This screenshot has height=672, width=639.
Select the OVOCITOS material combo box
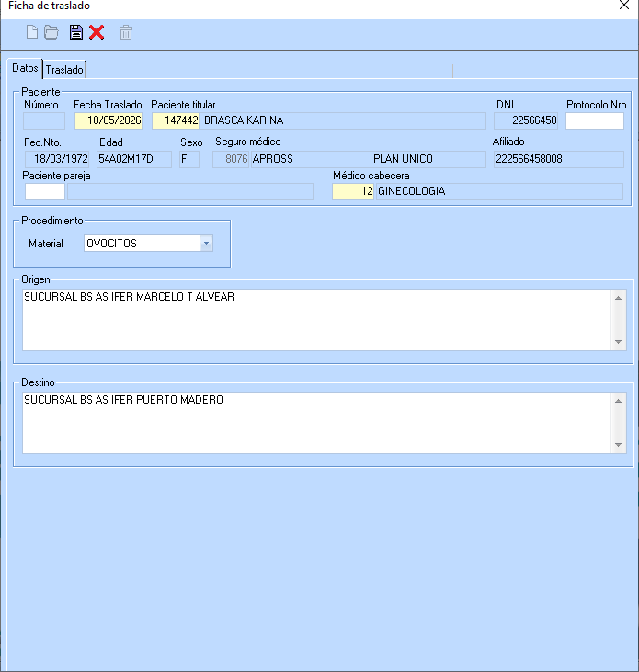[148, 244]
